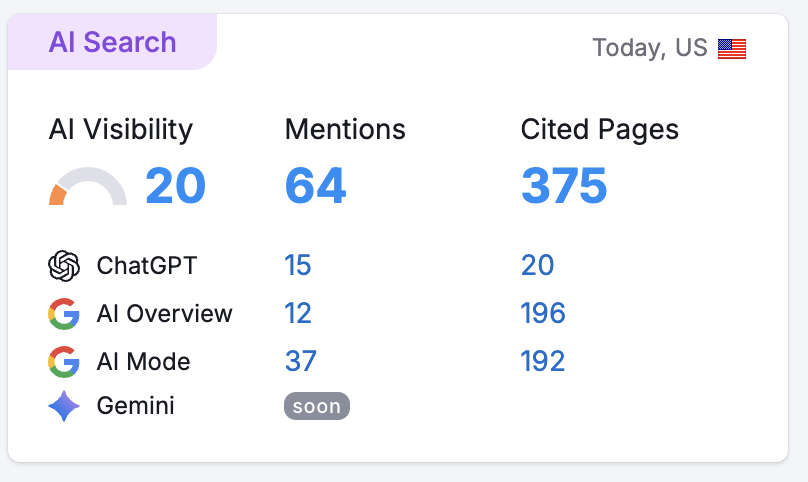Click the AI Visibility gauge chart
The image size is (808, 482).
88,187
